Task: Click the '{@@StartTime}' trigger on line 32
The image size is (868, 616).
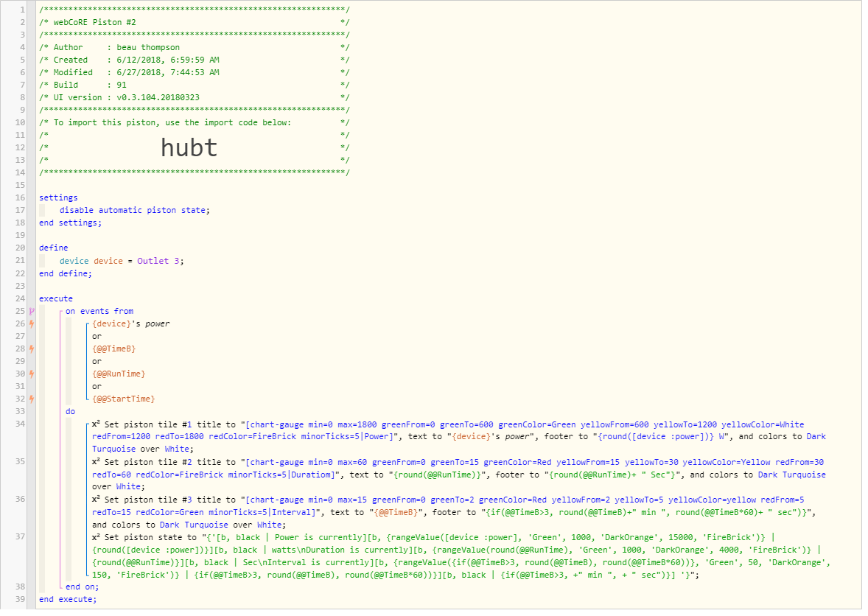Action: pyautogui.click(x=124, y=399)
